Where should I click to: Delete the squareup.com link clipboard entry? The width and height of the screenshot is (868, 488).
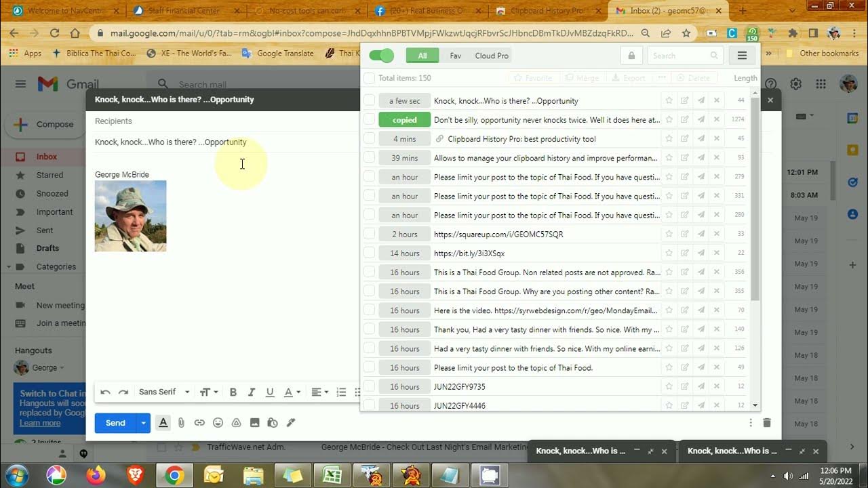click(x=717, y=234)
